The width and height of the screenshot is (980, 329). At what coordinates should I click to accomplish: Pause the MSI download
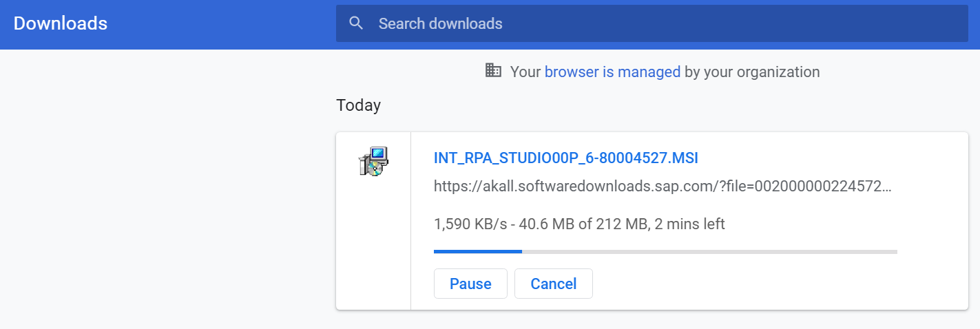pyautogui.click(x=470, y=284)
